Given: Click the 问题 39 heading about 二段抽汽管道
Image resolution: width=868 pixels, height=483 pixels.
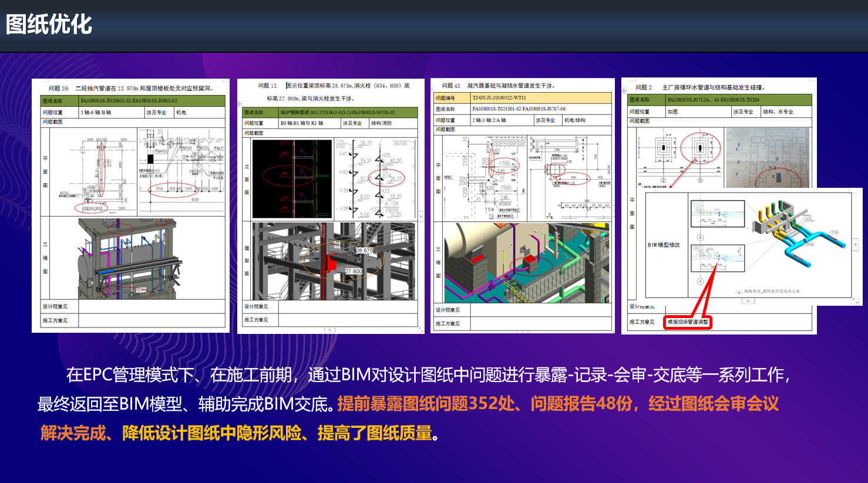Looking at the screenshot, I should (x=131, y=88).
